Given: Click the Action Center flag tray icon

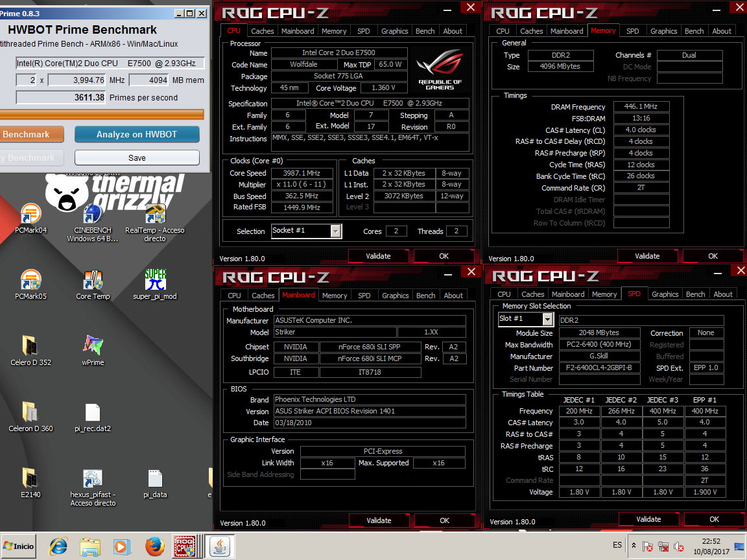Looking at the screenshot, I should (647, 546).
